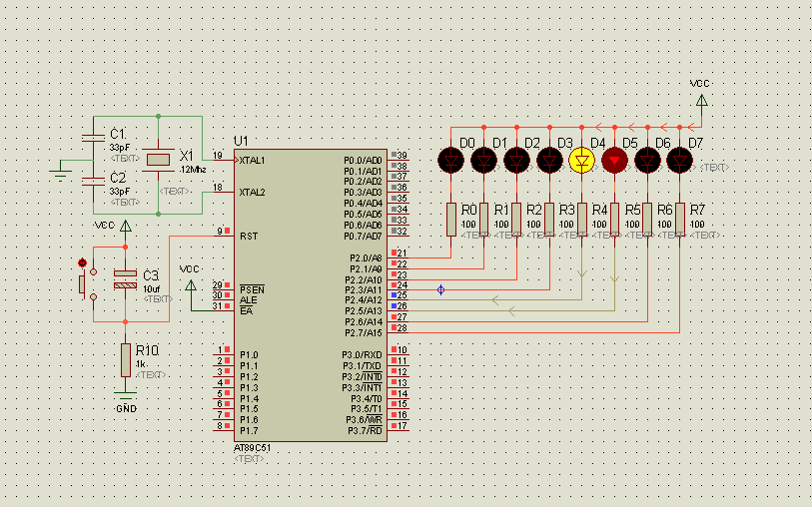
Task: Select the X1 crystal oscillator symbol
Action: [x=158, y=160]
